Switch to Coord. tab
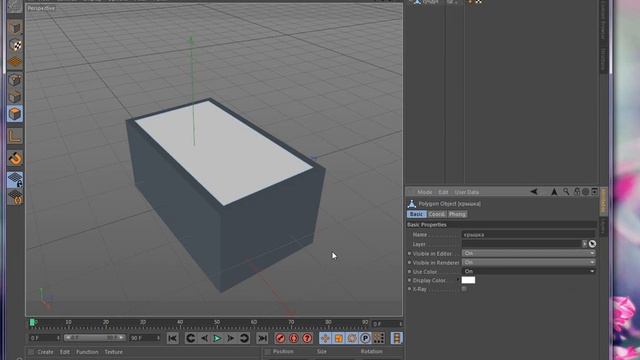640x360 pixels. (436, 214)
